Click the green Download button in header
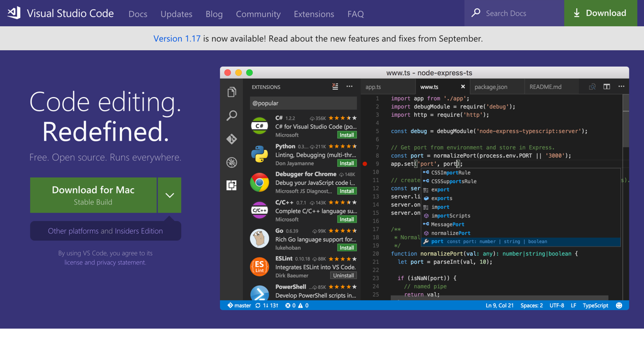Screen dimensions: 644x338 600,13
